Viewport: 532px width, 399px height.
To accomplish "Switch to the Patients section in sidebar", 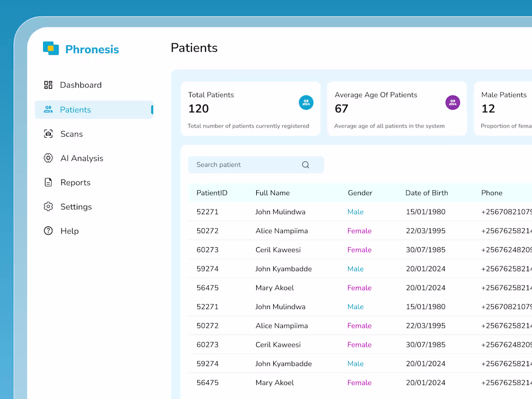I will tap(75, 110).
